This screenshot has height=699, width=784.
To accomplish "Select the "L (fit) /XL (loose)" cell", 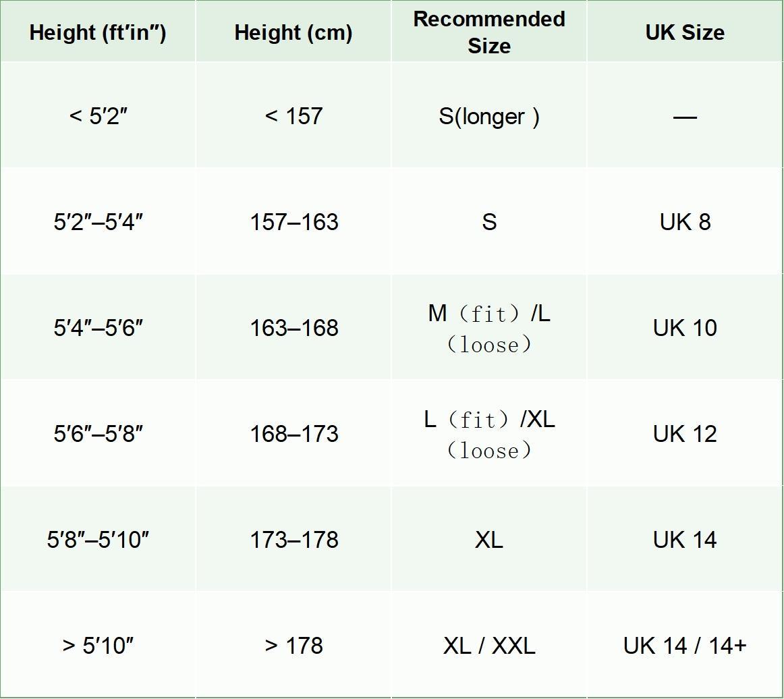I will coord(489,435).
